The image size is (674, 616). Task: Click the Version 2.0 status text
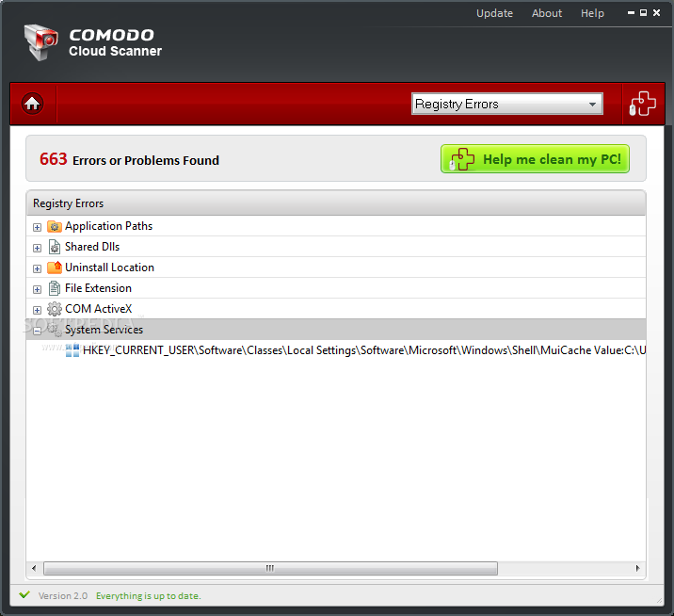63,596
